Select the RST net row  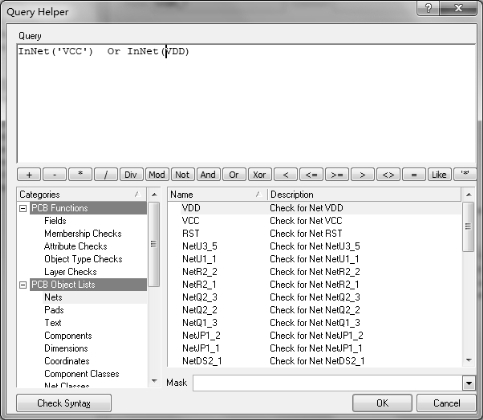(x=314, y=234)
